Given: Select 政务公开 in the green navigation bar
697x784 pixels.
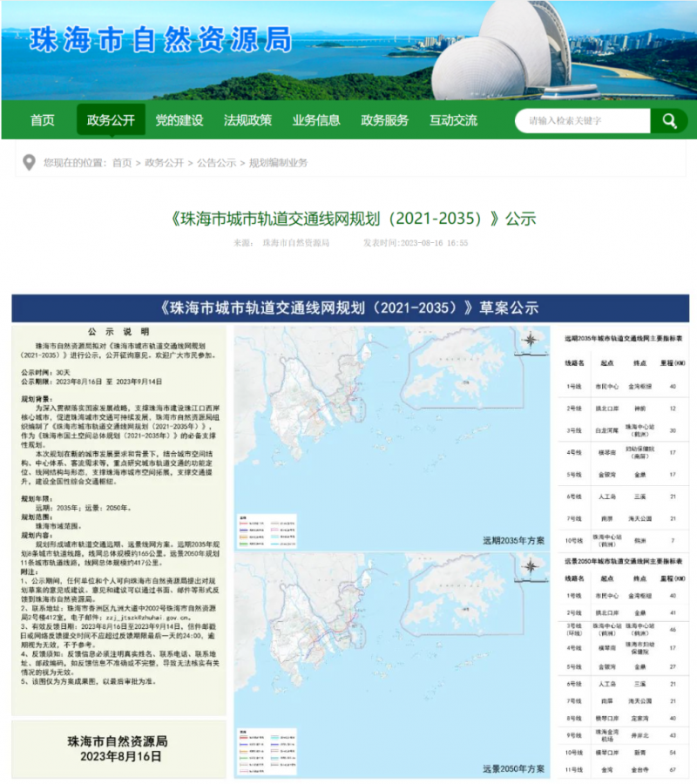Looking at the screenshot, I should [x=111, y=120].
